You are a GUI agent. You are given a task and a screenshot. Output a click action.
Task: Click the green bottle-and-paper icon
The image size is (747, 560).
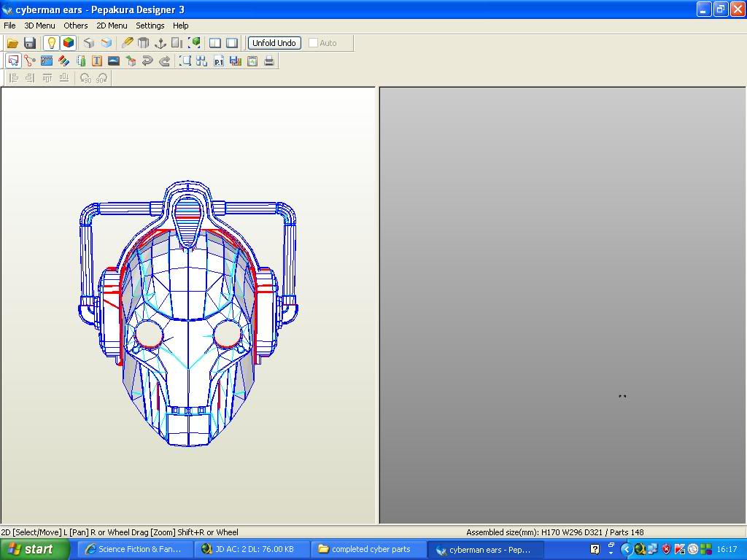point(80,61)
